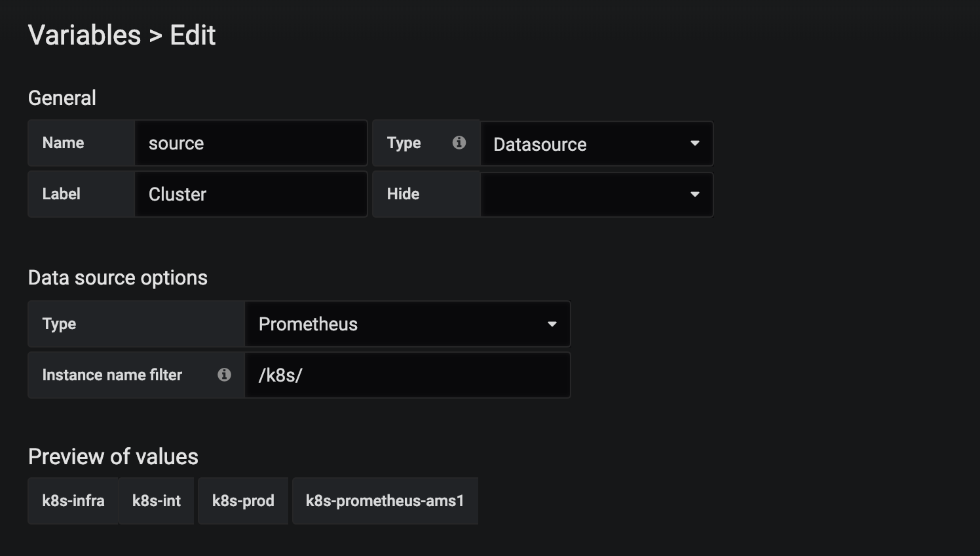This screenshot has height=556, width=980.
Task: Click the Datasource dropdown arrow
Action: coord(694,144)
